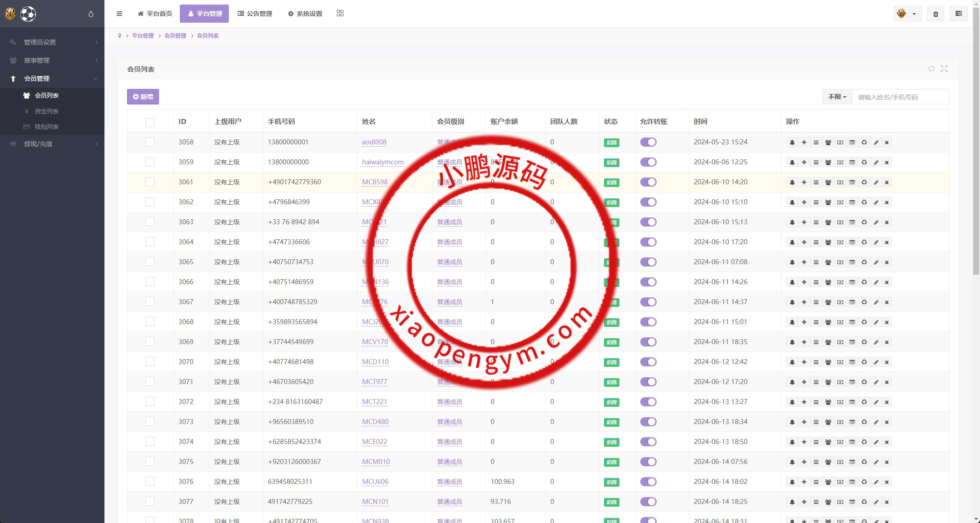This screenshot has height=523, width=980.
Task: Click the 新增 add button
Action: 143,97
